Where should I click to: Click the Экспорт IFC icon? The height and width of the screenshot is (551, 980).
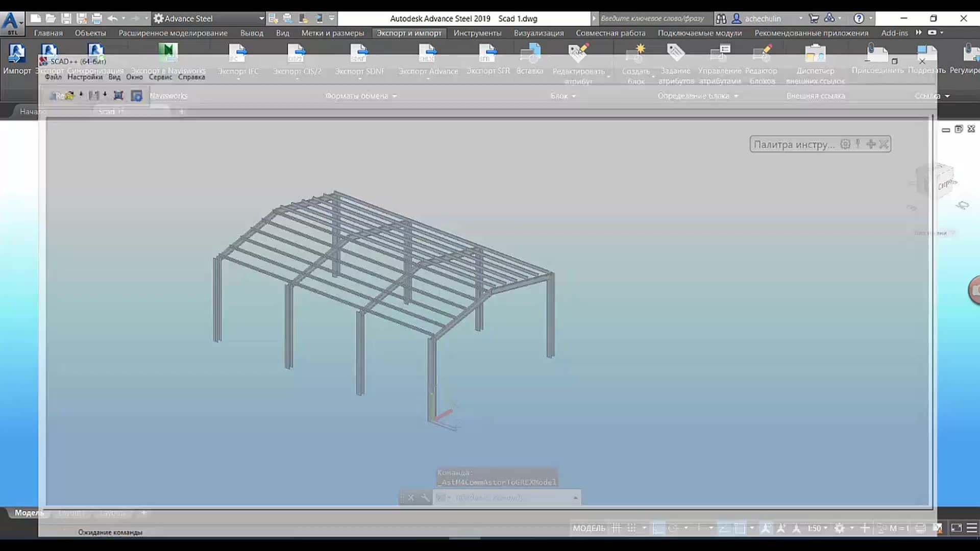click(238, 53)
